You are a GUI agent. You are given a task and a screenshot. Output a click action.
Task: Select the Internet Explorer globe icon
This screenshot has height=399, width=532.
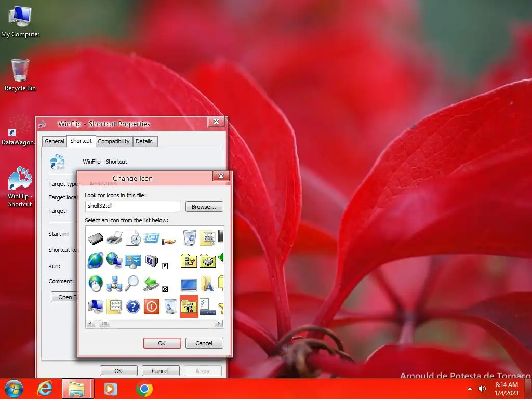tap(96, 261)
